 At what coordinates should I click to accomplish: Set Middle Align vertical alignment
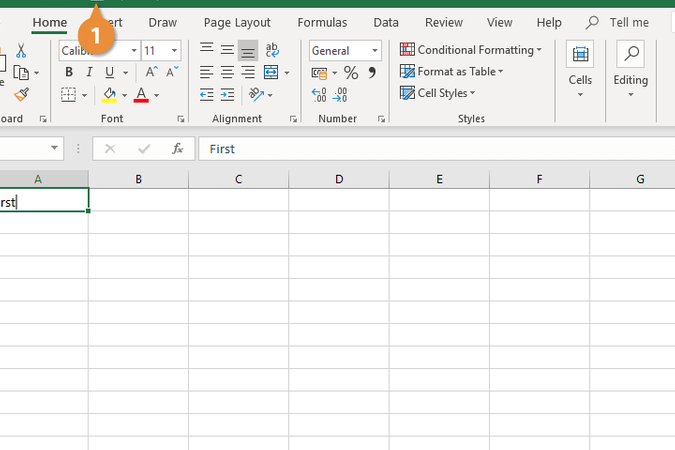(227, 50)
